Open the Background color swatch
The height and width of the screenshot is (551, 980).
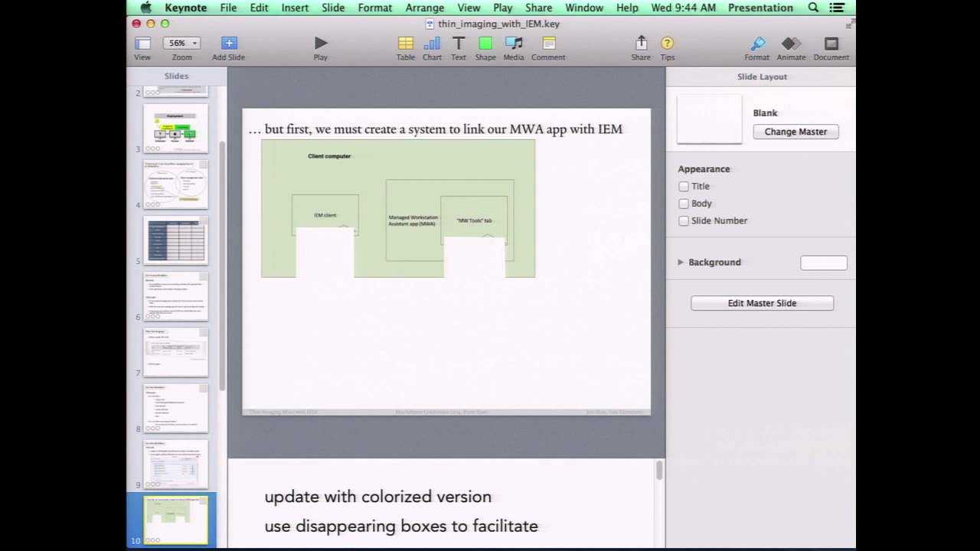pos(824,262)
